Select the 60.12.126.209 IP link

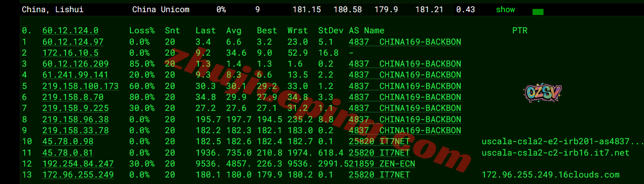click(75, 64)
